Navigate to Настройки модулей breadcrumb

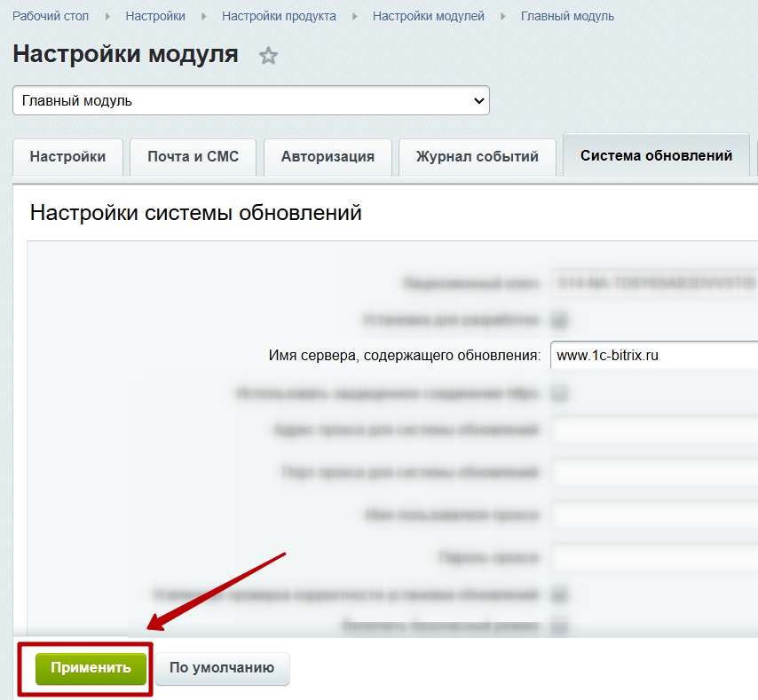point(428,16)
